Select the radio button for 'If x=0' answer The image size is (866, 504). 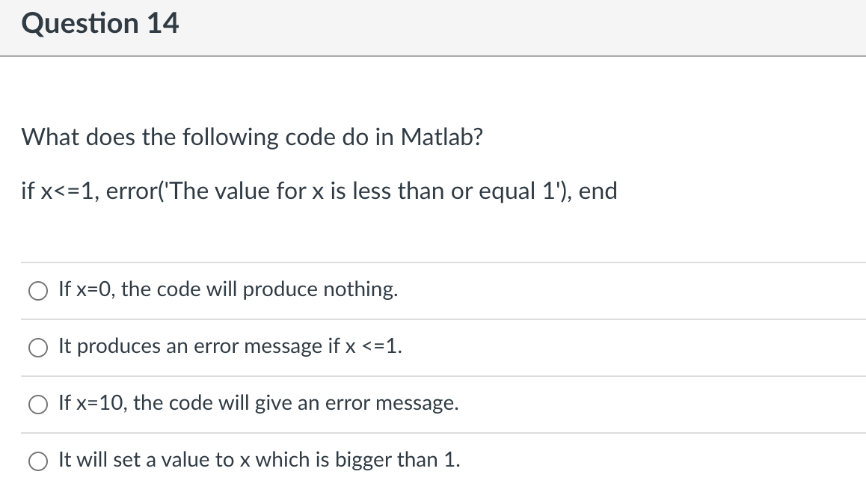tap(38, 290)
